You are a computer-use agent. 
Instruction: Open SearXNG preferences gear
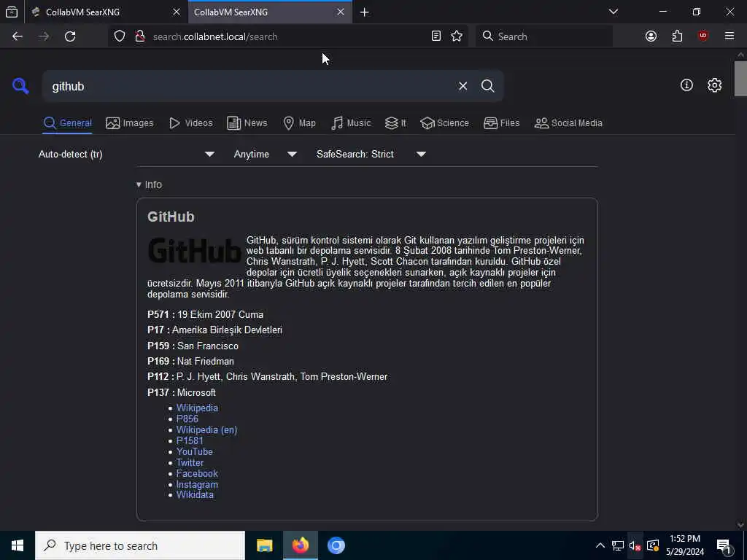click(x=714, y=85)
